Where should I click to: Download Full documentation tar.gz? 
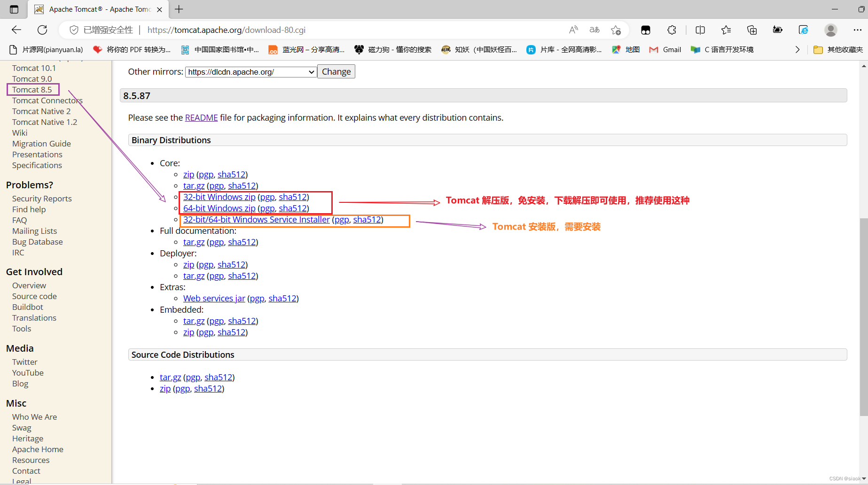tap(194, 242)
